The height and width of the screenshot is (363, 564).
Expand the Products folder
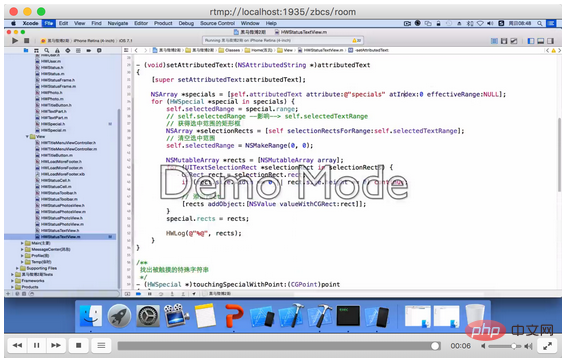tap(12, 287)
